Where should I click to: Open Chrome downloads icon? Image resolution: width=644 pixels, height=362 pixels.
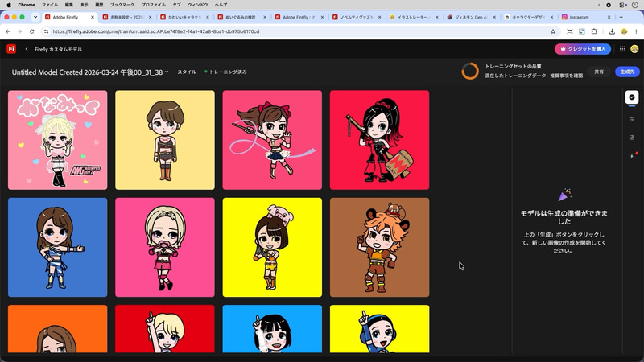tap(612, 31)
